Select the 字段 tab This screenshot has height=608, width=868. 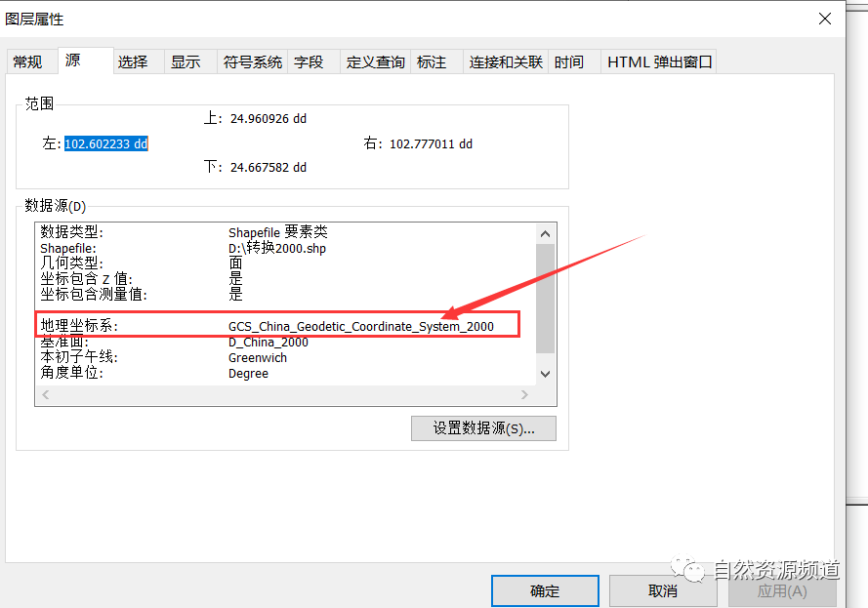click(x=311, y=61)
